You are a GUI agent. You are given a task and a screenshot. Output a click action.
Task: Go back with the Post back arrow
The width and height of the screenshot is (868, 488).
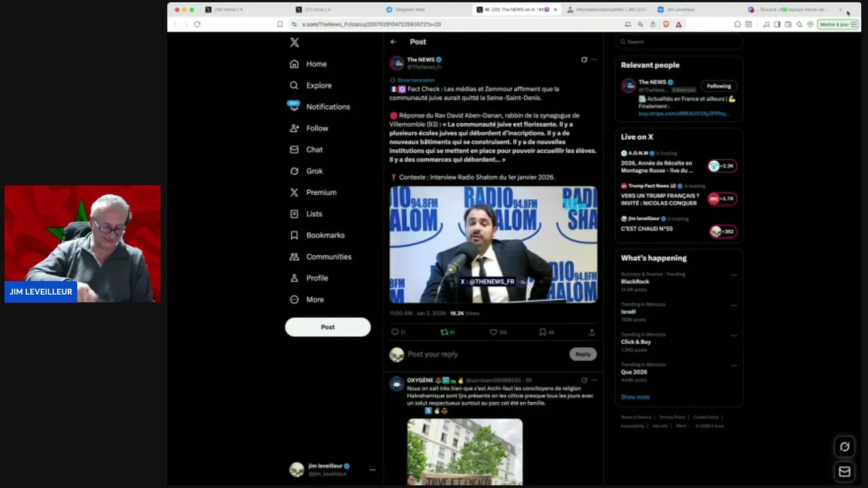pyautogui.click(x=393, y=42)
